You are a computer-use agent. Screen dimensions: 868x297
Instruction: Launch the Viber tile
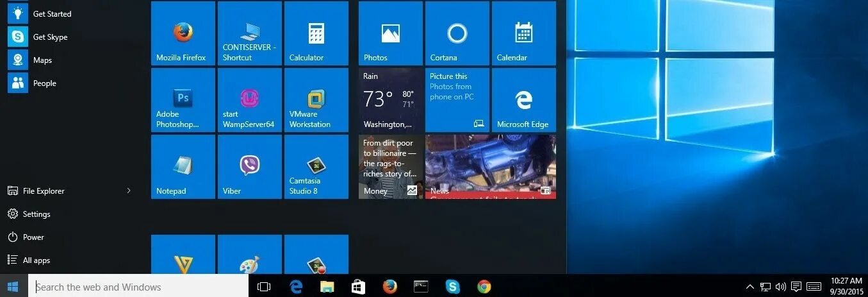point(249,167)
